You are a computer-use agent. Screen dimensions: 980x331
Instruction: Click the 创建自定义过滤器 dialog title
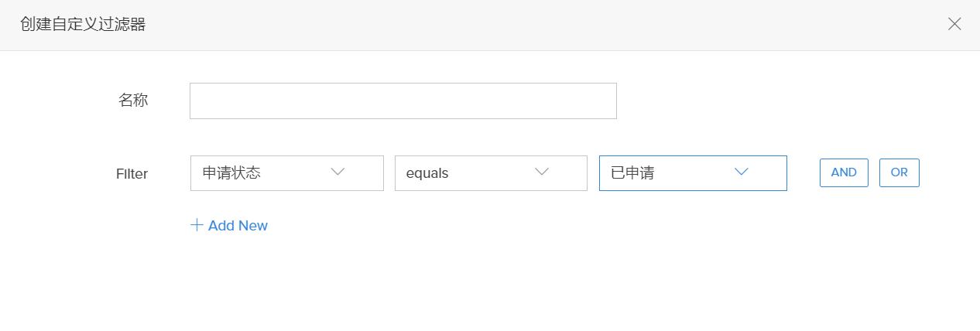(83, 25)
